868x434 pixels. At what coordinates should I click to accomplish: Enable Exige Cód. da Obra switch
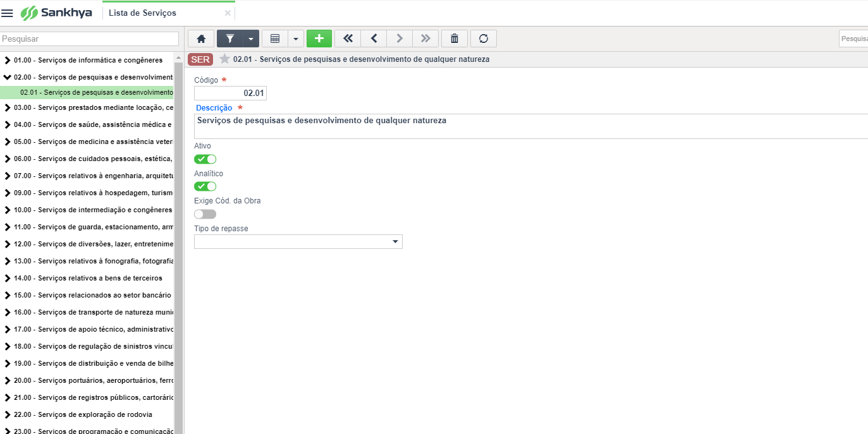[205, 214]
